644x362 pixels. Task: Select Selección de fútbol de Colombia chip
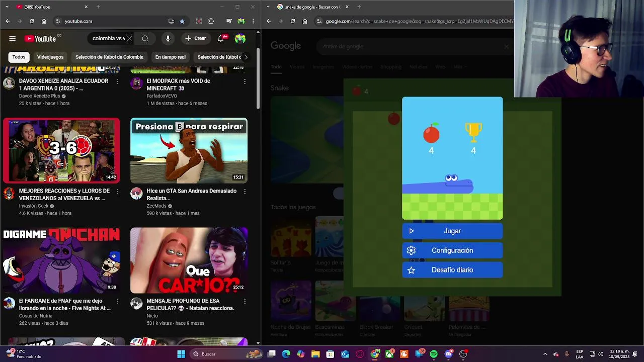pos(109,57)
